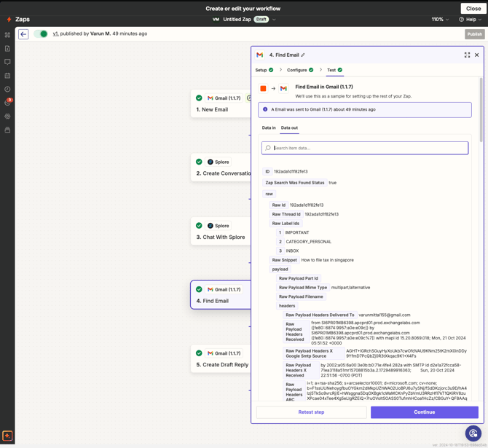Viewport: 488px width, 448px height.
Task: Focus the Search item data field
Action: (365, 148)
